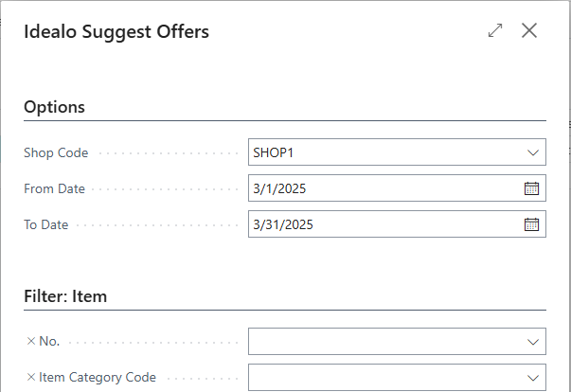Image resolution: width=571 pixels, height=392 pixels.
Task: Open the To Date calendar picker
Action: pyautogui.click(x=531, y=224)
